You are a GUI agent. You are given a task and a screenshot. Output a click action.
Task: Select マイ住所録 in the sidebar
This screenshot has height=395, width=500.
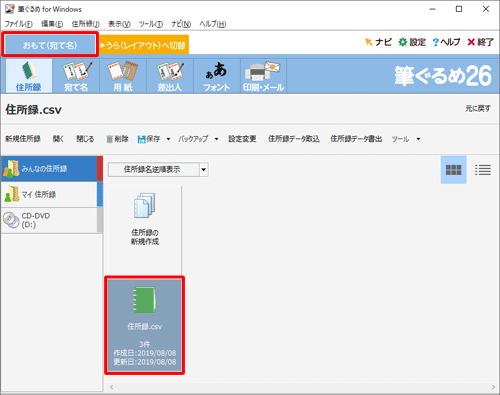[x=49, y=194]
